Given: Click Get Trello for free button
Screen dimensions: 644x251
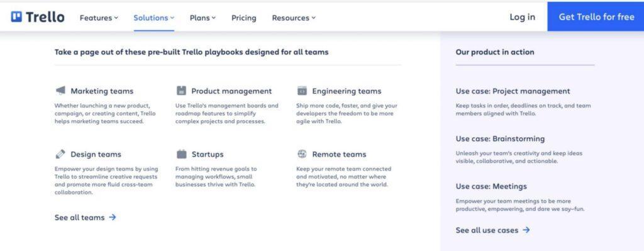Looking at the screenshot, I should point(596,16).
